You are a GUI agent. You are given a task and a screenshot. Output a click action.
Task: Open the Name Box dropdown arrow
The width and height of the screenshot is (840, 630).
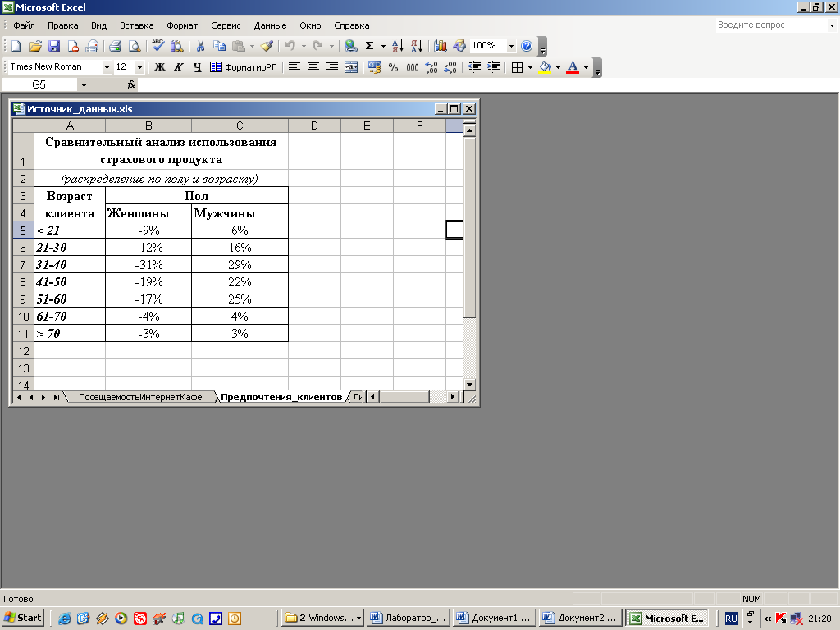click(84, 84)
